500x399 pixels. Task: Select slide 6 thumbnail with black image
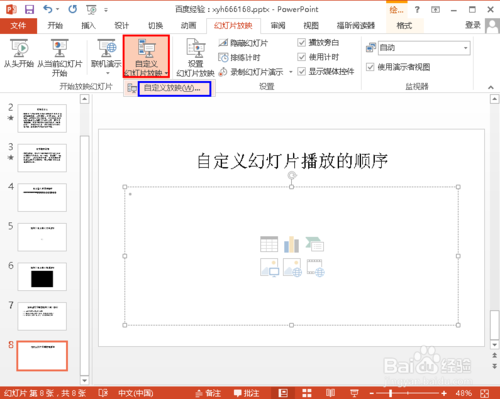[x=42, y=277]
